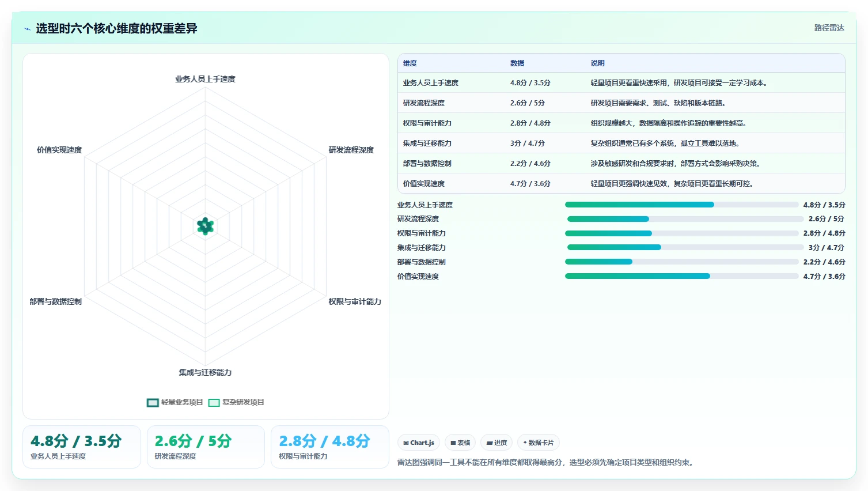This screenshot has width=868, height=491.
Task: Click the title 选型时六个核心维度的权重差异
Action: 117,29
